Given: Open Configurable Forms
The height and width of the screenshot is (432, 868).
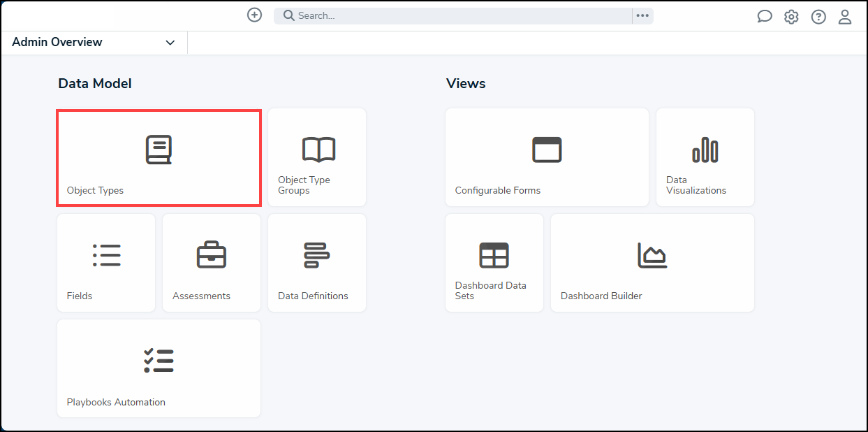Looking at the screenshot, I should (547, 157).
